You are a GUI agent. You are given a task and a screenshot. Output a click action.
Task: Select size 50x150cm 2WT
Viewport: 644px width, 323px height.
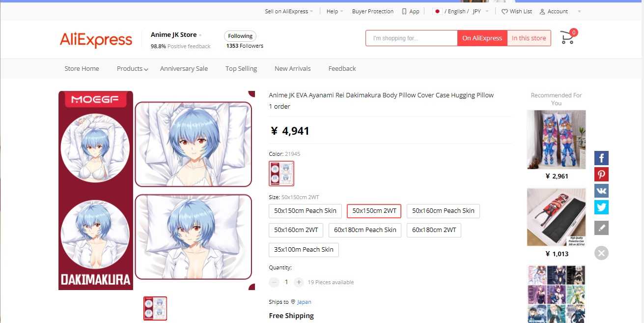coord(374,211)
